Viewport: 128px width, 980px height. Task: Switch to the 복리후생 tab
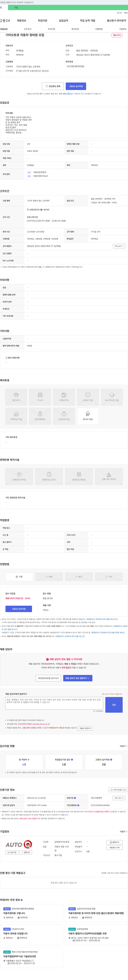coord(75,29)
